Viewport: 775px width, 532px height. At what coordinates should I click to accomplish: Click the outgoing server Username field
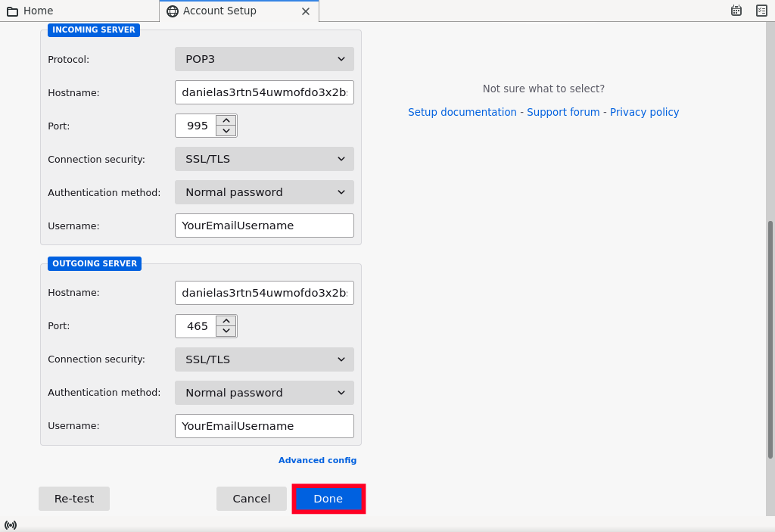point(264,426)
